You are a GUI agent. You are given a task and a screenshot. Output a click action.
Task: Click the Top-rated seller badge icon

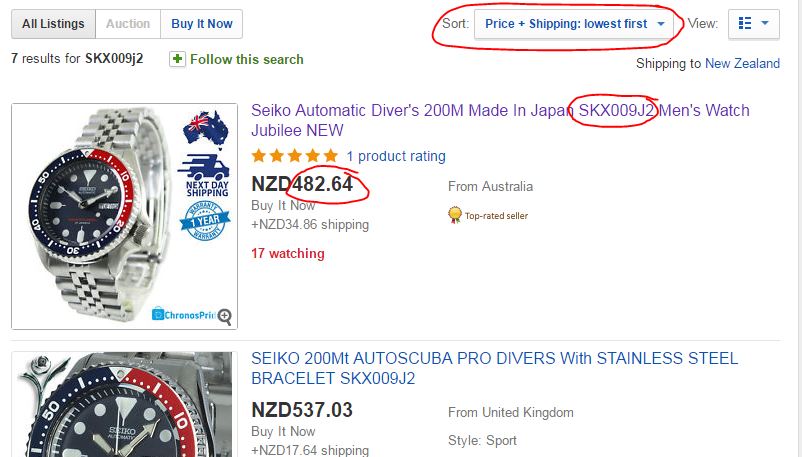point(455,214)
